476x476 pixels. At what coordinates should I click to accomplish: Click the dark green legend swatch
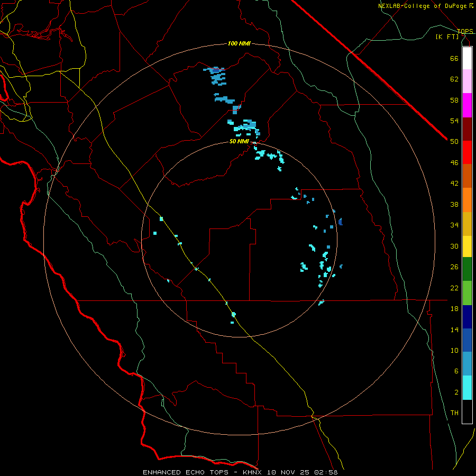[467, 269]
